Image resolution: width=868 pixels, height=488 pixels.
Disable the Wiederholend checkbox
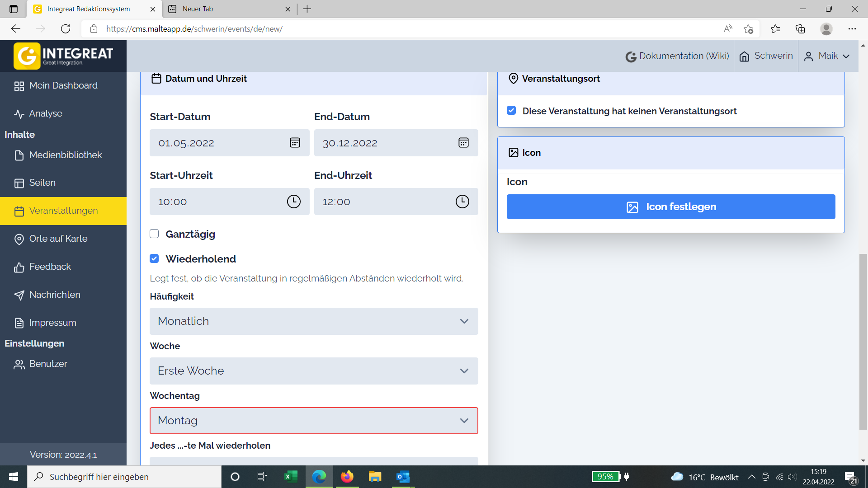(154, 258)
